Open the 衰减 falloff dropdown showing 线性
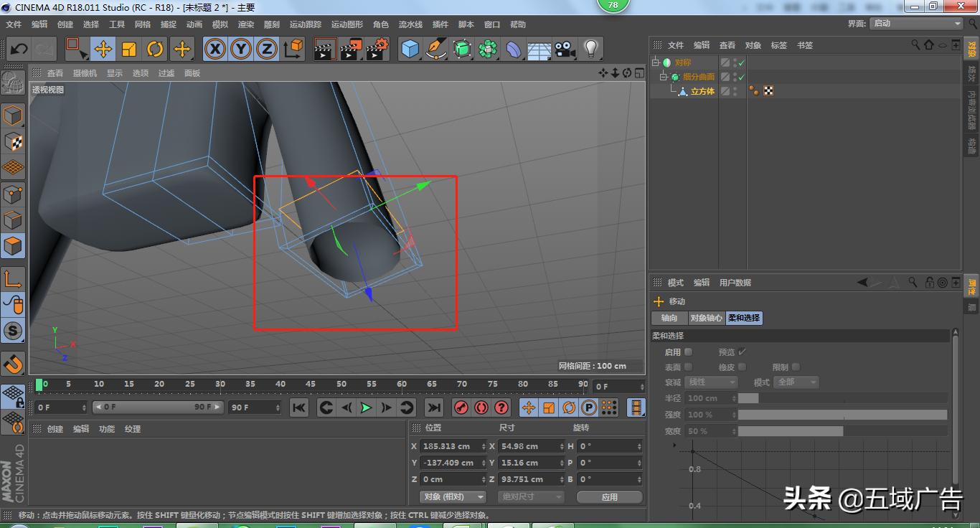 (710, 382)
